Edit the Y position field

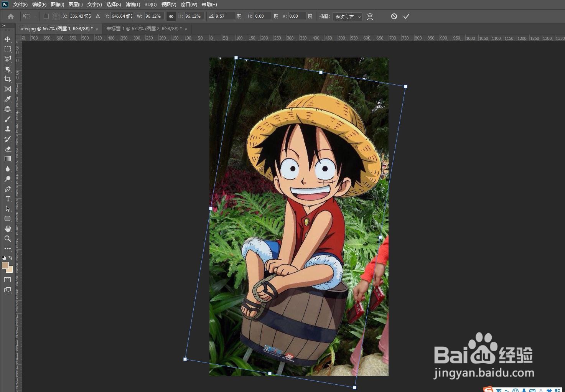pos(122,16)
